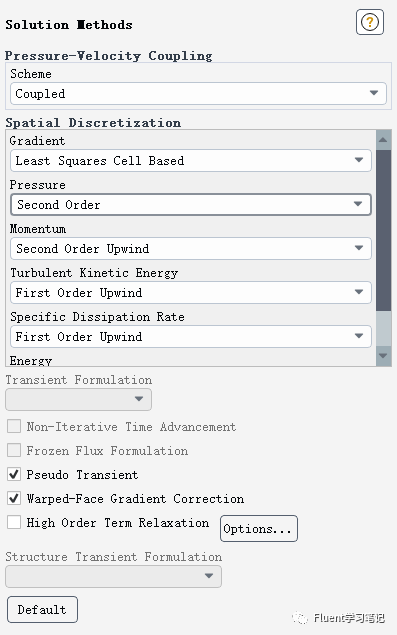The image size is (397, 635).
Task: Click the Spatial Discretization scrollbar thumb
Action: coord(383,230)
